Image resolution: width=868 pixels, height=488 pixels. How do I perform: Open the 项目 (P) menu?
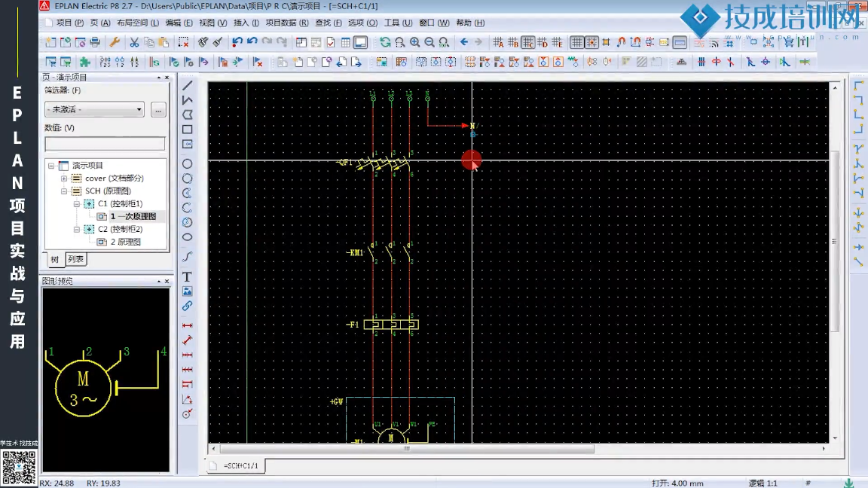tap(70, 23)
